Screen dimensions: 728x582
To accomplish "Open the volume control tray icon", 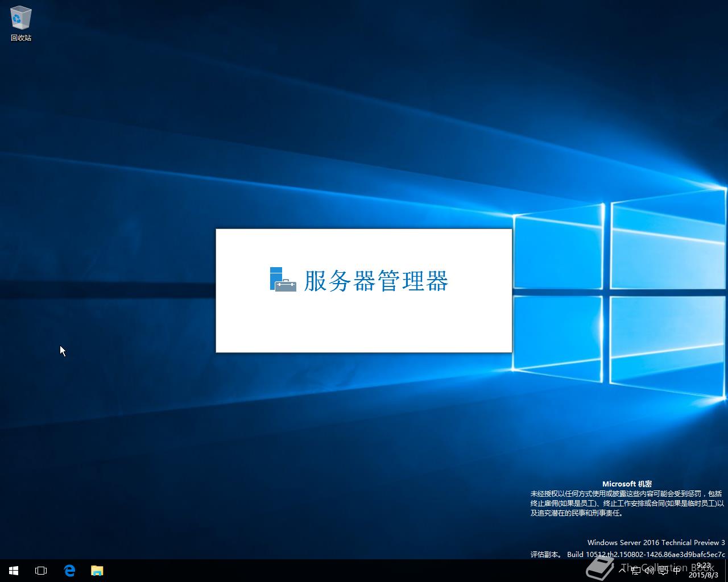I will pos(650,571).
